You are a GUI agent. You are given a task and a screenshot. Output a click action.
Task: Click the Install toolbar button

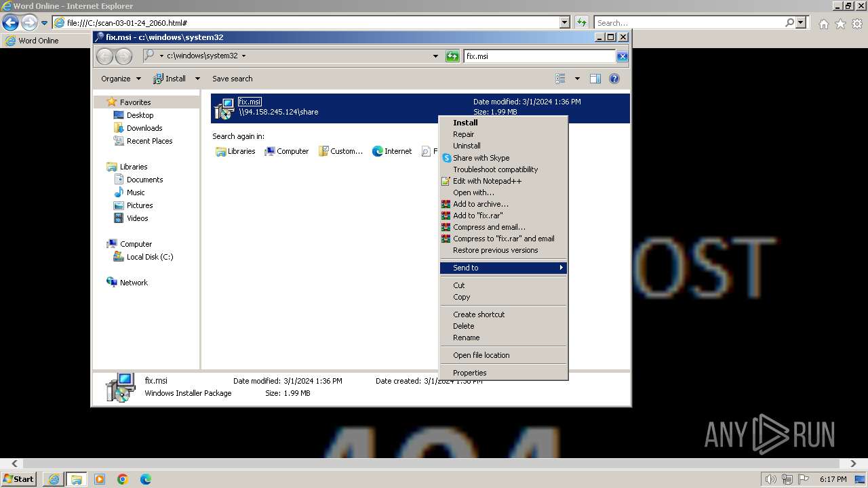click(x=170, y=79)
